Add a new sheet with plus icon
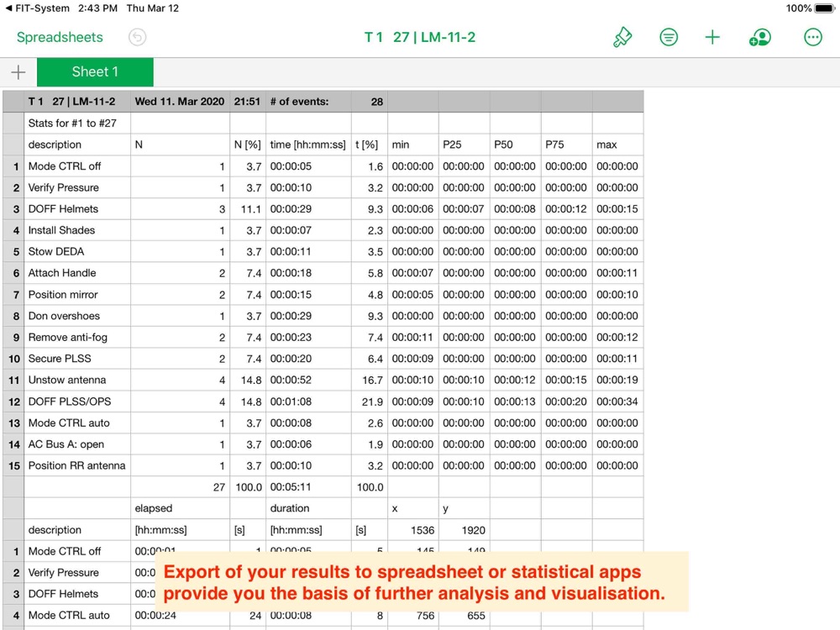The image size is (840, 630). (18, 72)
